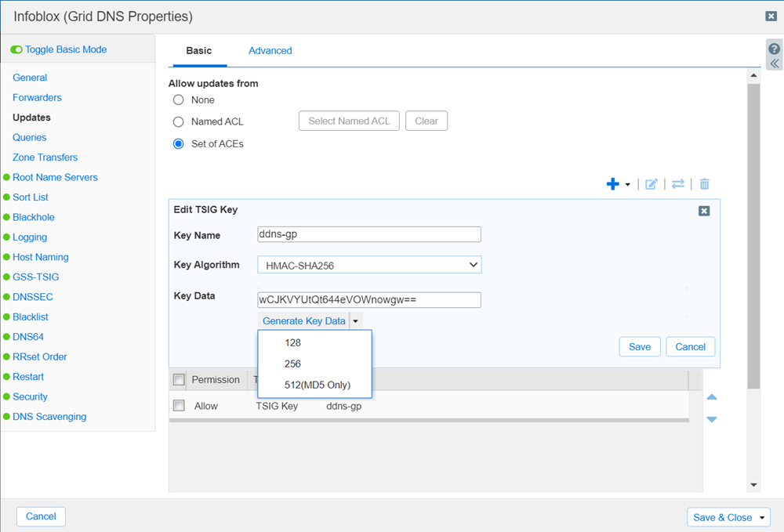Click the swap arrows toolbar icon
The image size is (784, 532).
pyautogui.click(x=678, y=184)
